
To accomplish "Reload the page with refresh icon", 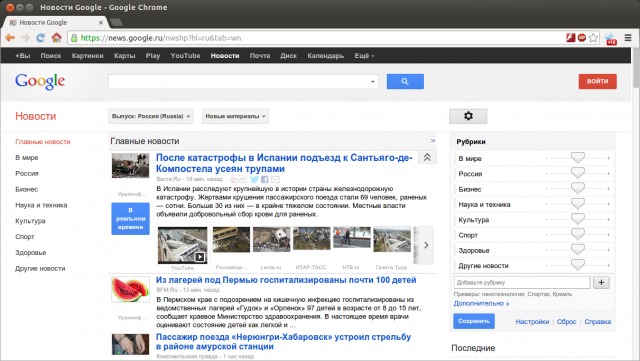I will coord(40,38).
